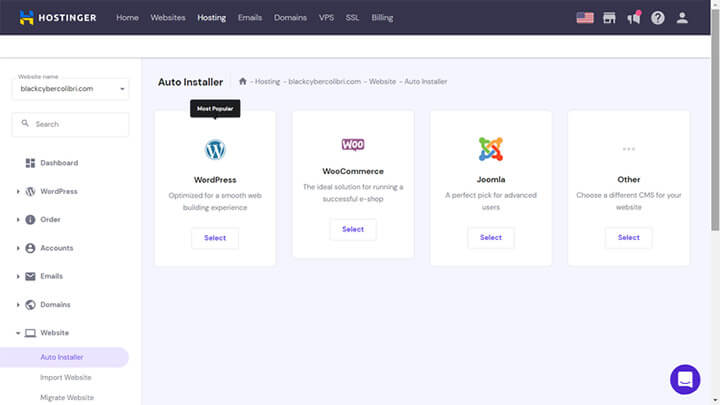720x405 pixels.
Task: Open Migrate Website in sidebar
Action: coord(67,398)
